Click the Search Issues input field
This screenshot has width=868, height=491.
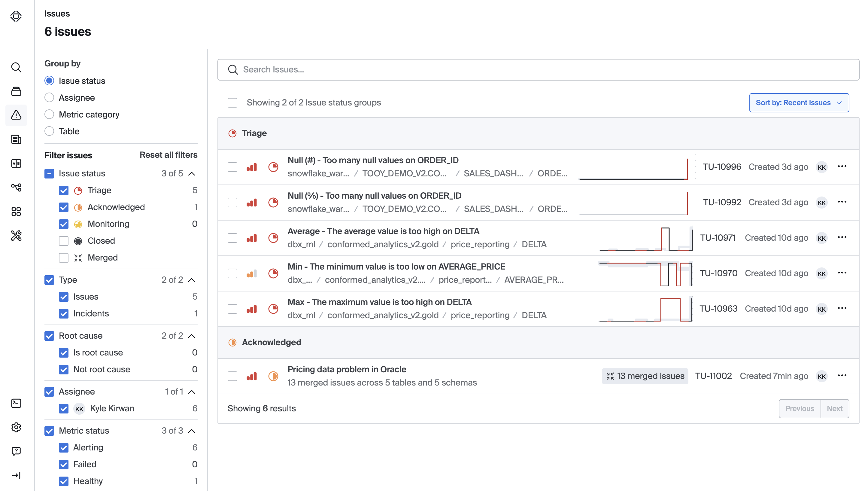coord(539,70)
